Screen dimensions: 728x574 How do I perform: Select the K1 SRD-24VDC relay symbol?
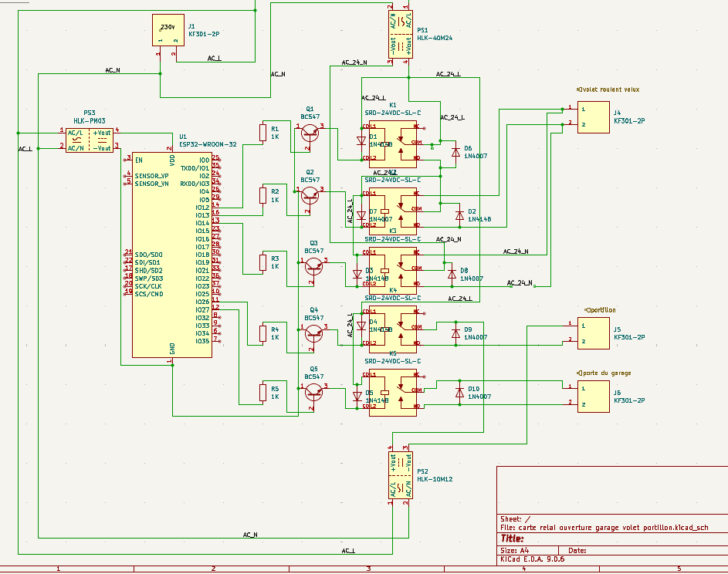tap(393, 144)
